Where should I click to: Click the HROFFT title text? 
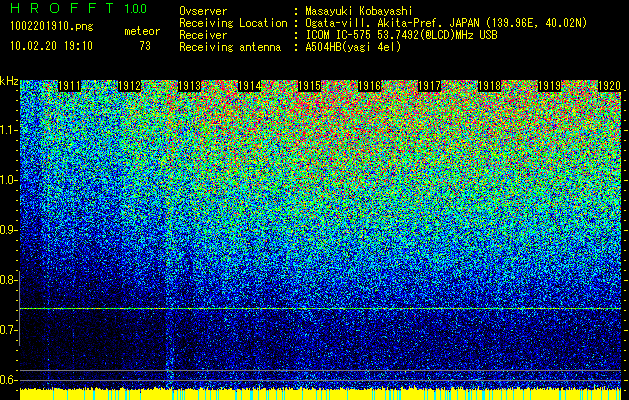pos(62,8)
